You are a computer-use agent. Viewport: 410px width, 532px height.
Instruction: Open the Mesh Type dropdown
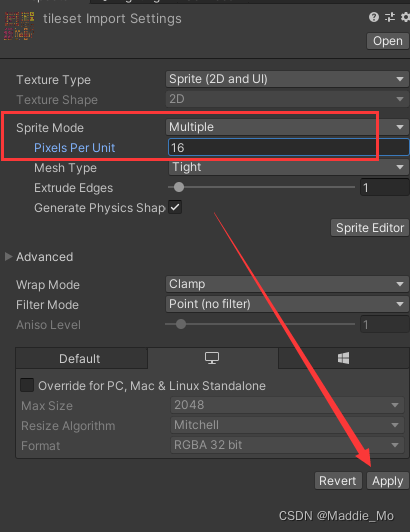tap(288, 167)
